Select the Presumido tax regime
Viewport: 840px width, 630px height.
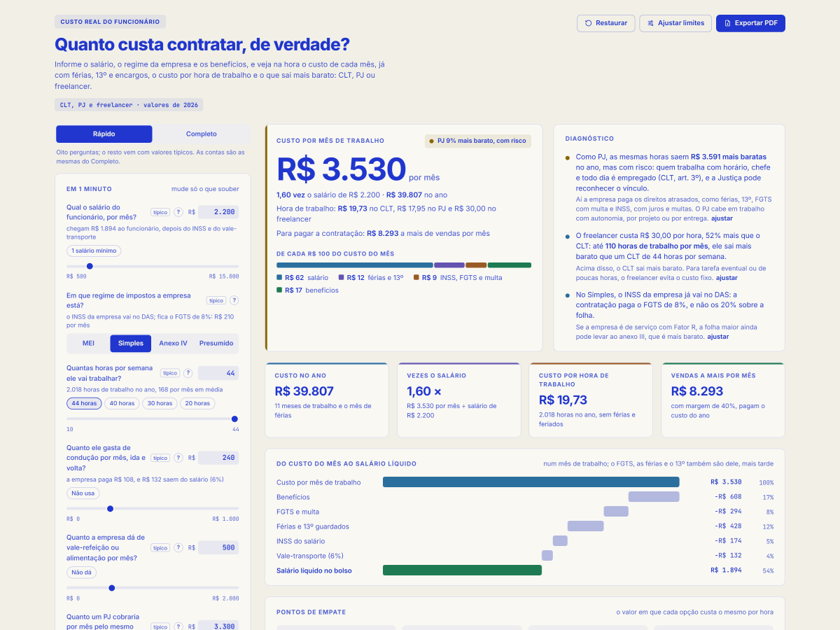coord(216,343)
